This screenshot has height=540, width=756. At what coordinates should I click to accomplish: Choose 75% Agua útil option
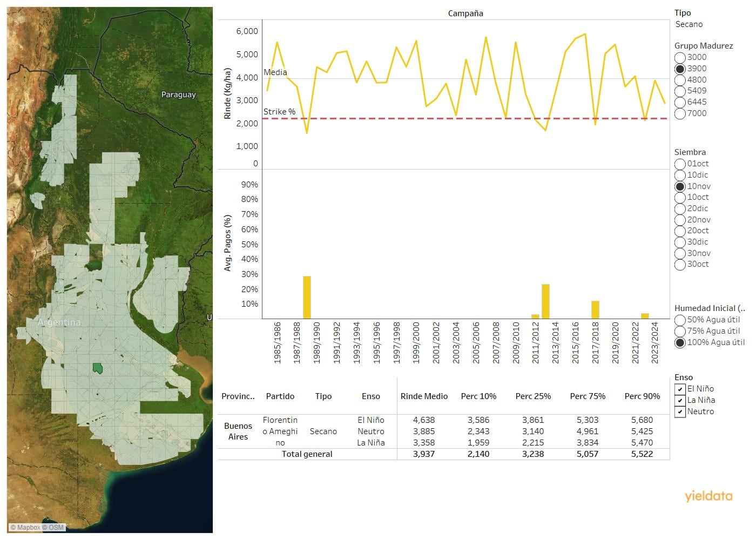tap(680, 331)
